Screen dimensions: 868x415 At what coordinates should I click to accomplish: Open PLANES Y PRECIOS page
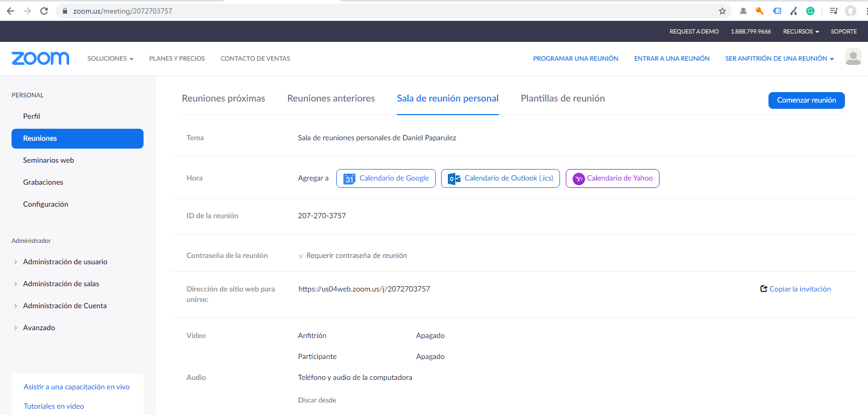pyautogui.click(x=177, y=59)
